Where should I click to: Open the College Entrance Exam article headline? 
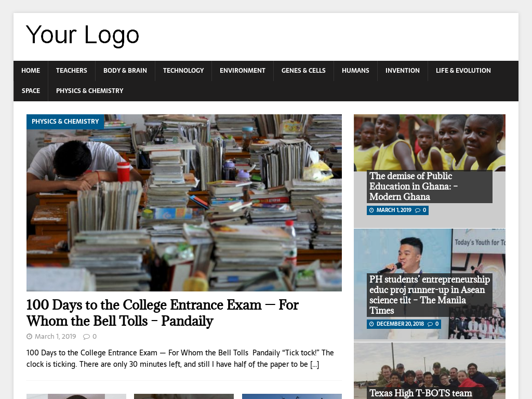click(163, 312)
